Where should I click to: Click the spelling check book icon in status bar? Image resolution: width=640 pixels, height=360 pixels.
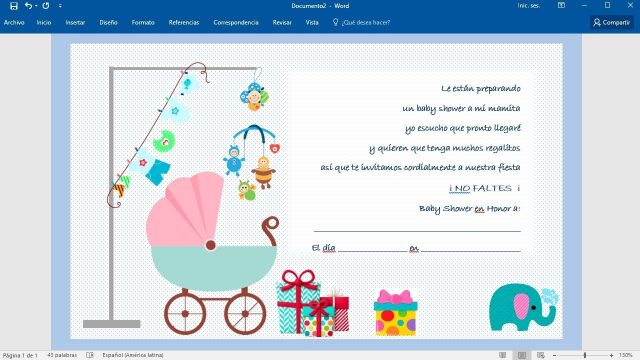(x=90, y=355)
